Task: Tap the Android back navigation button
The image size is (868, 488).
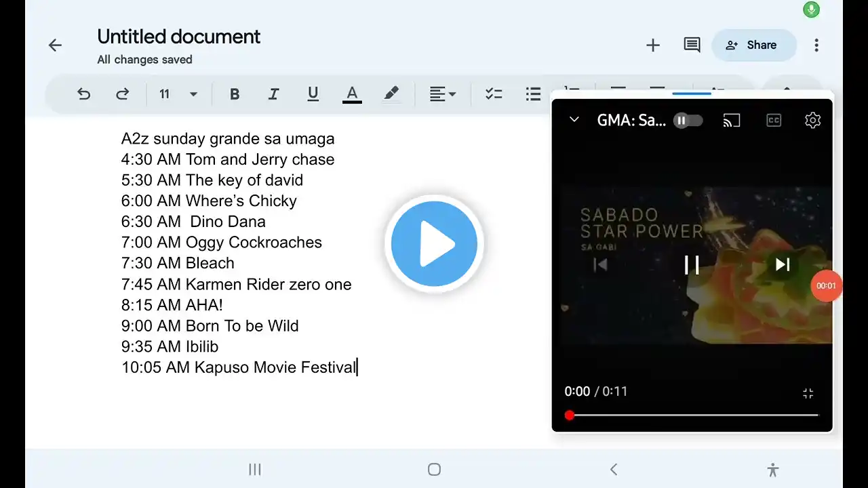Action: click(x=614, y=469)
